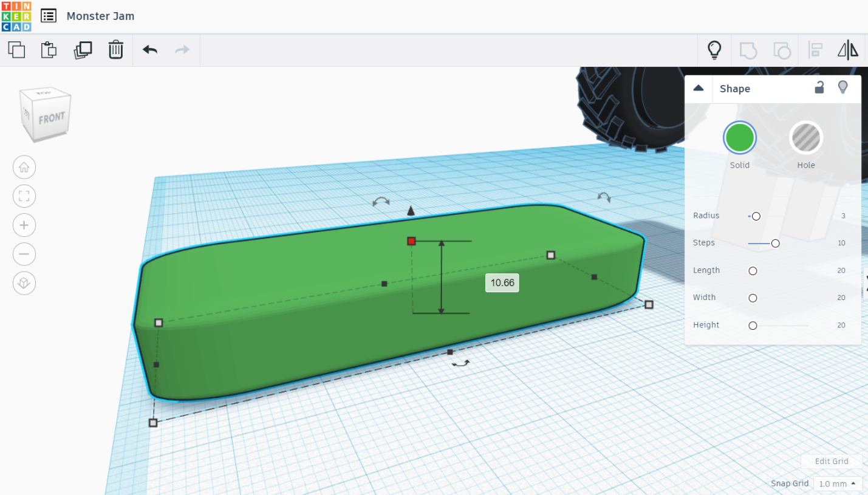The height and width of the screenshot is (495, 868).
Task: Edit the 10.66 height dimension field
Action: [x=502, y=282]
